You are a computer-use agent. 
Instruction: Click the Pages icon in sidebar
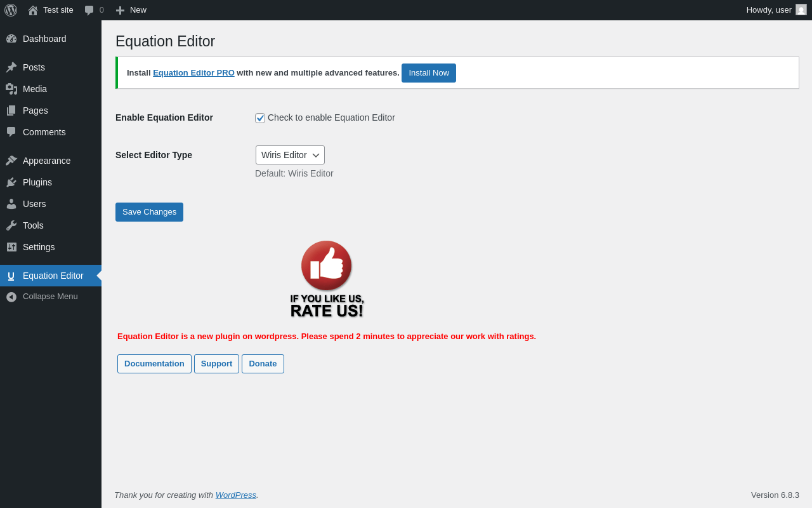click(11, 110)
